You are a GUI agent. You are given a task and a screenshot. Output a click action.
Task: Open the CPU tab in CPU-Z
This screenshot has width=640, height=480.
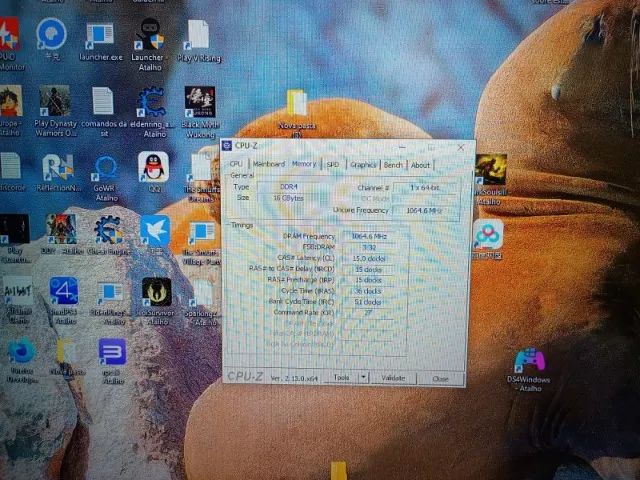236,164
